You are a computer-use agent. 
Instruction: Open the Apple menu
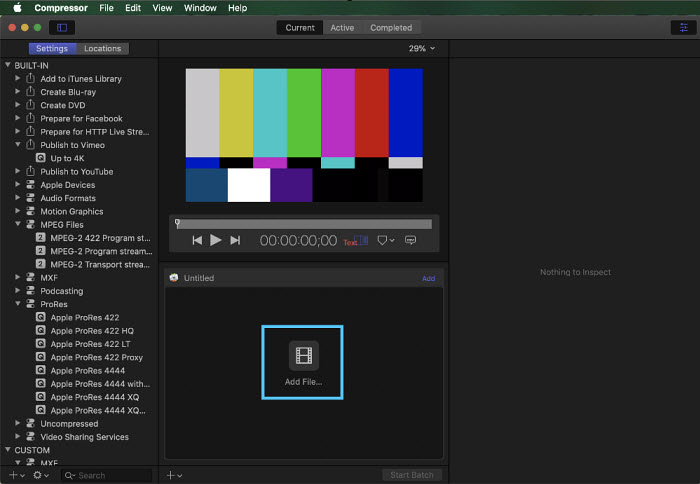coord(17,8)
